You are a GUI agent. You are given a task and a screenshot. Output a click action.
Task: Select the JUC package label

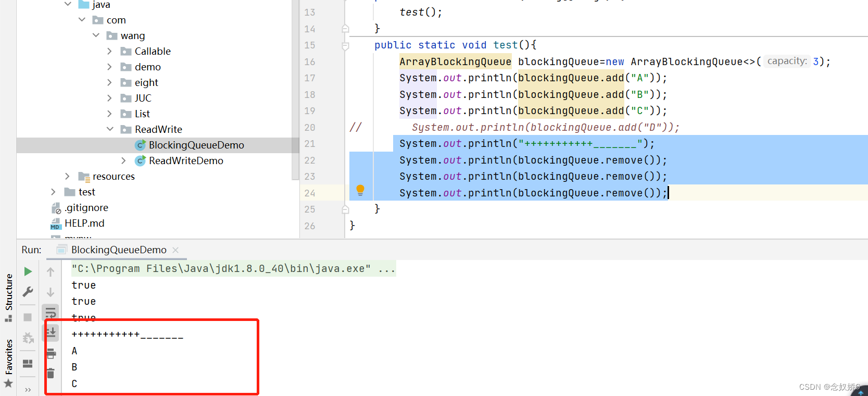click(143, 98)
